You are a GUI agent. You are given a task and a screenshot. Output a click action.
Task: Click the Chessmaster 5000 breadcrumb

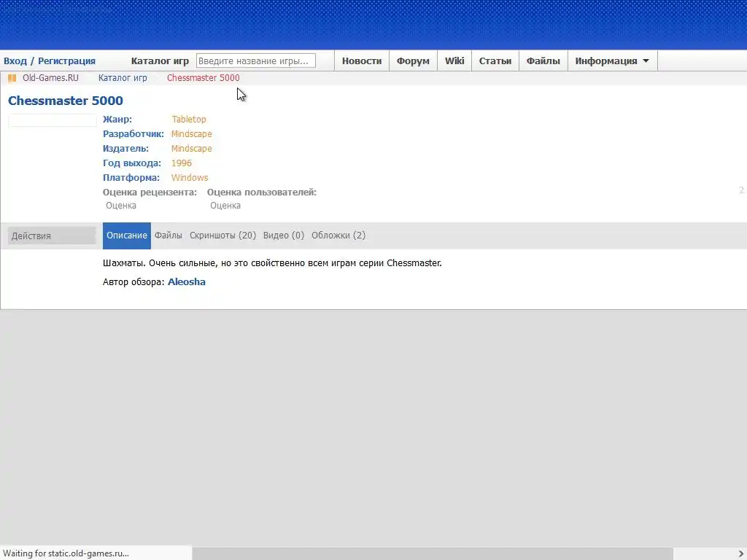(203, 77)
